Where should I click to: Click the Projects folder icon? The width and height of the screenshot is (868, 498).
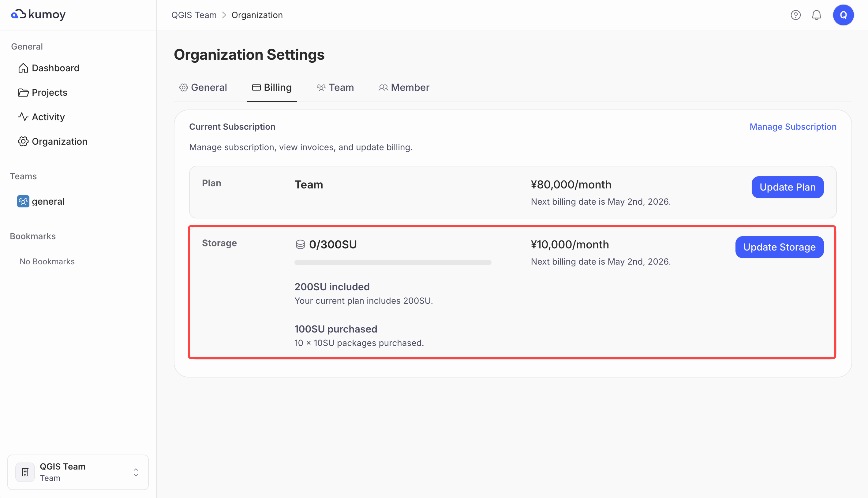pyautogui.click(x=23, y=93)
